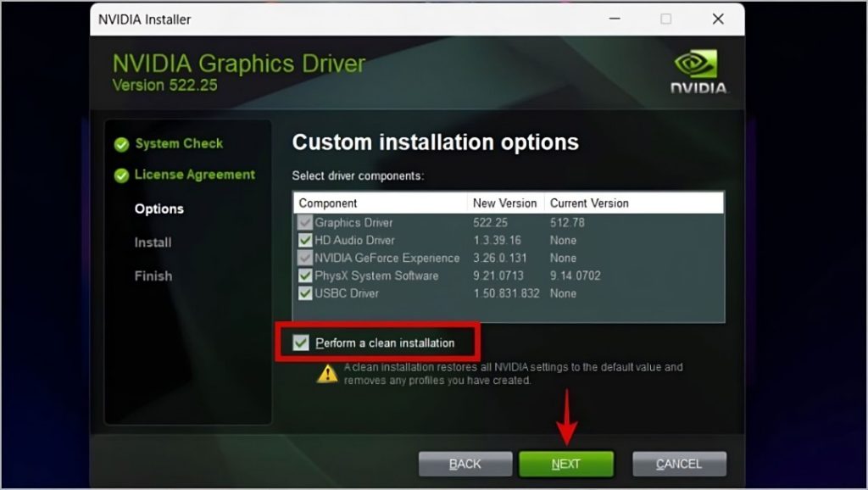Click current version value 512.78
The image size is (868, 490).
pos(567,223)
